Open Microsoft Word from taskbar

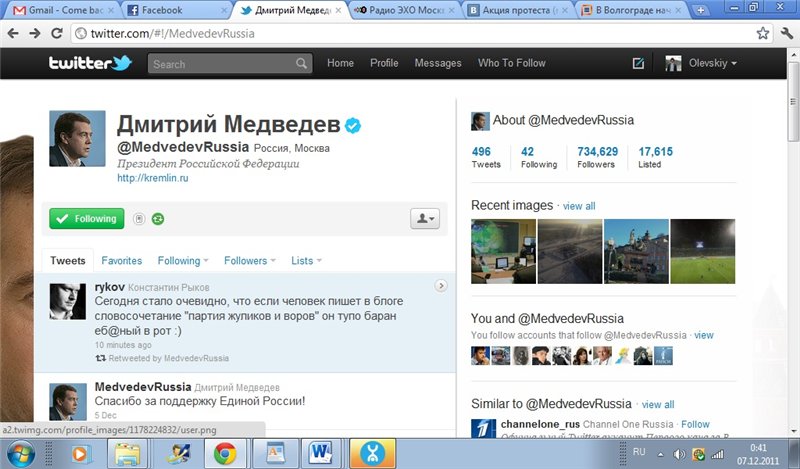pyautogui.click(x=321, y=453)
